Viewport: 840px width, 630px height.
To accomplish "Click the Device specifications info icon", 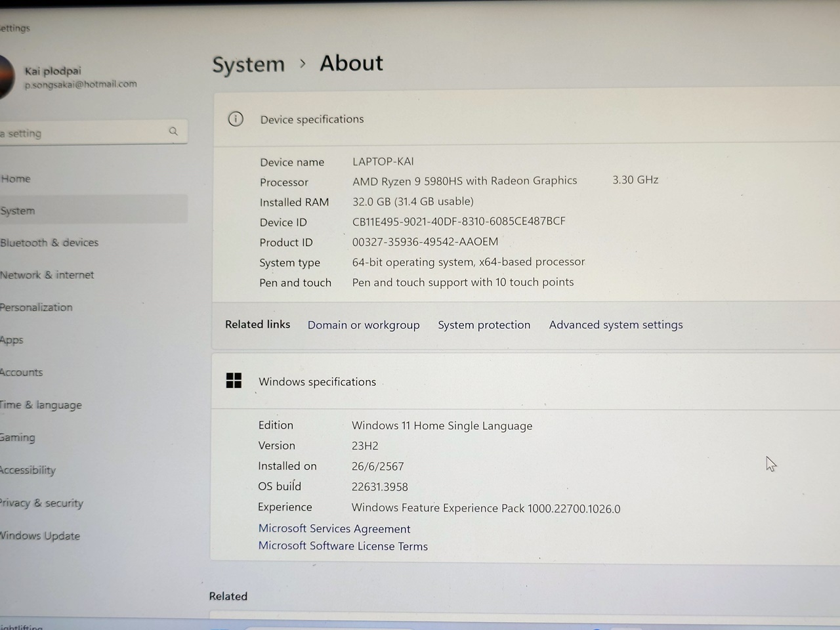I will click(236, 119).
